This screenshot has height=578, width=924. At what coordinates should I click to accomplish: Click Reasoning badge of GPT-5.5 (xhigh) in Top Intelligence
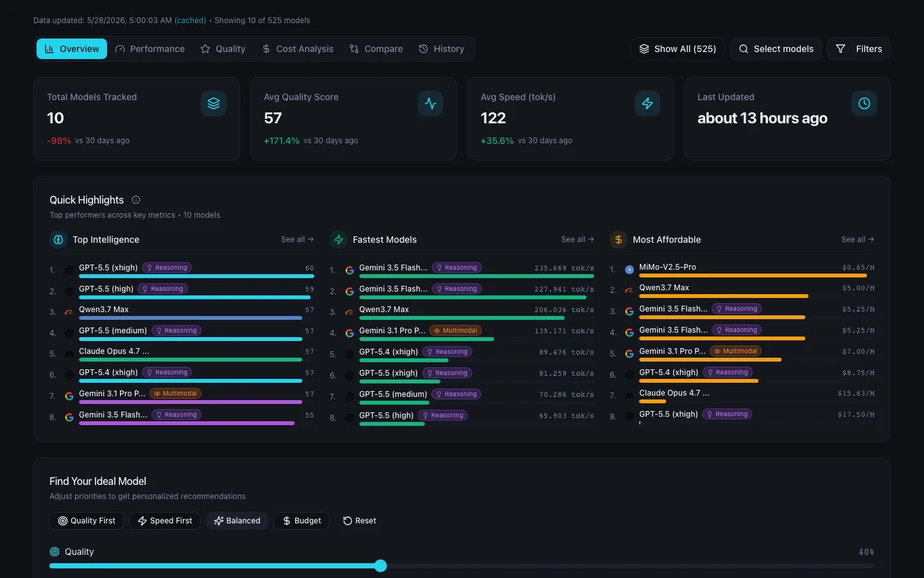(167, 268)
